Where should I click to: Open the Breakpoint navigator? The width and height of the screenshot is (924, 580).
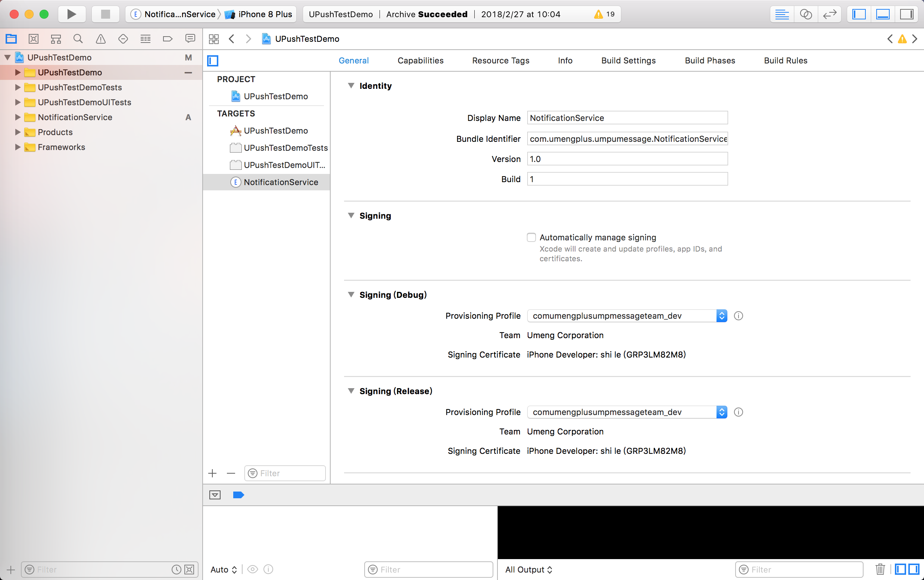point(168,39)
